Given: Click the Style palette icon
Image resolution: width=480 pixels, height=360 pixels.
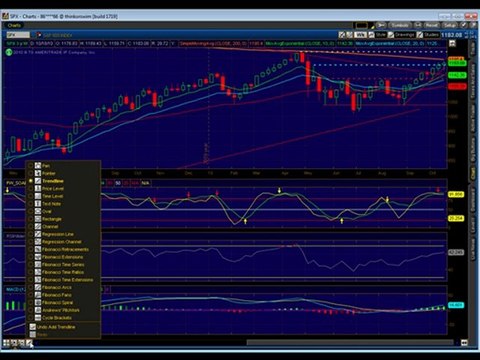Looking at the screenshot, I should click(x=371, y=35).
